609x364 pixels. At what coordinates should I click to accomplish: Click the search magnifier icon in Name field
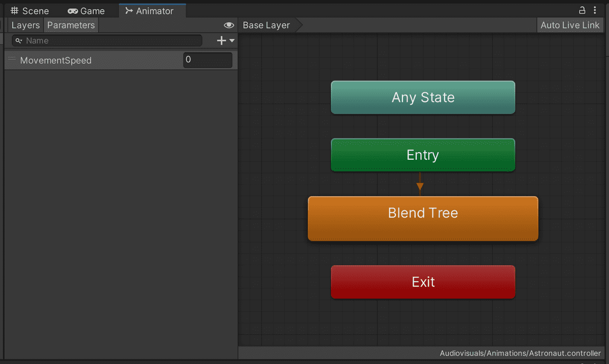[x=19, y=41]
